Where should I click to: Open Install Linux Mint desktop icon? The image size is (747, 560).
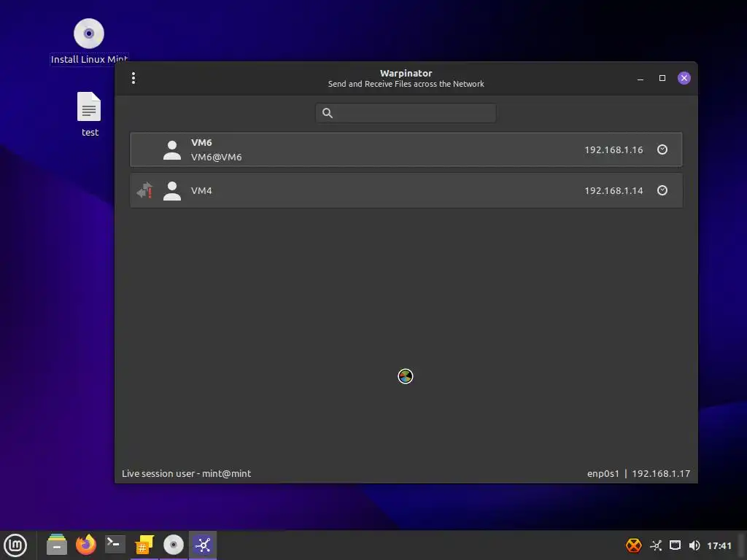click(x=89, y=42)
